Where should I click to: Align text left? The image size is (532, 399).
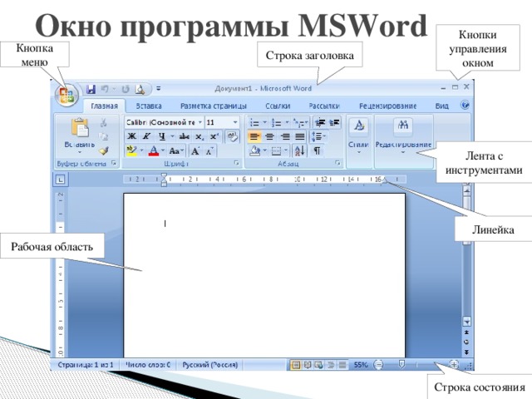pyautogui.click(x=254, y=136)
